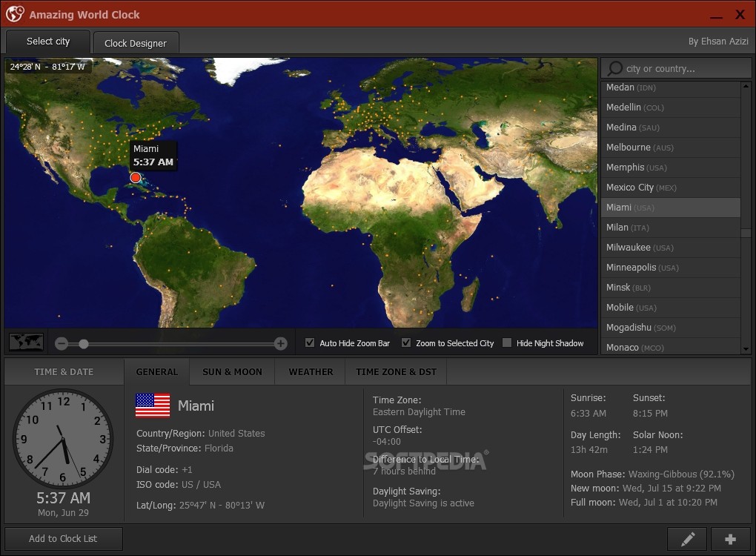Switch to the SUN & MOON tab
The width and height of the screenshot is (756, 556).
point(233,372)
